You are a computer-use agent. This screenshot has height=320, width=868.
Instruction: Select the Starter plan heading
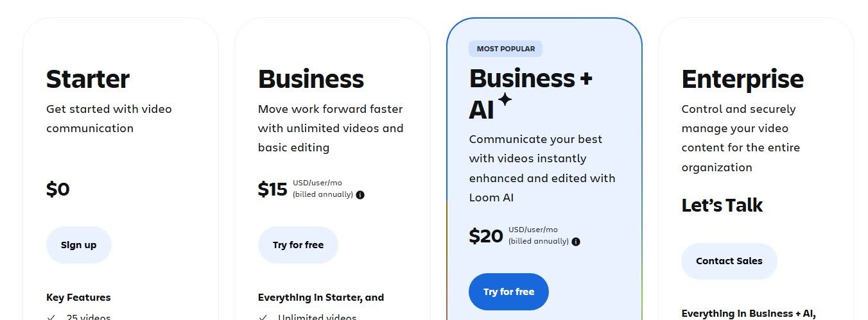pyautogui.click(x=88, y=80)
